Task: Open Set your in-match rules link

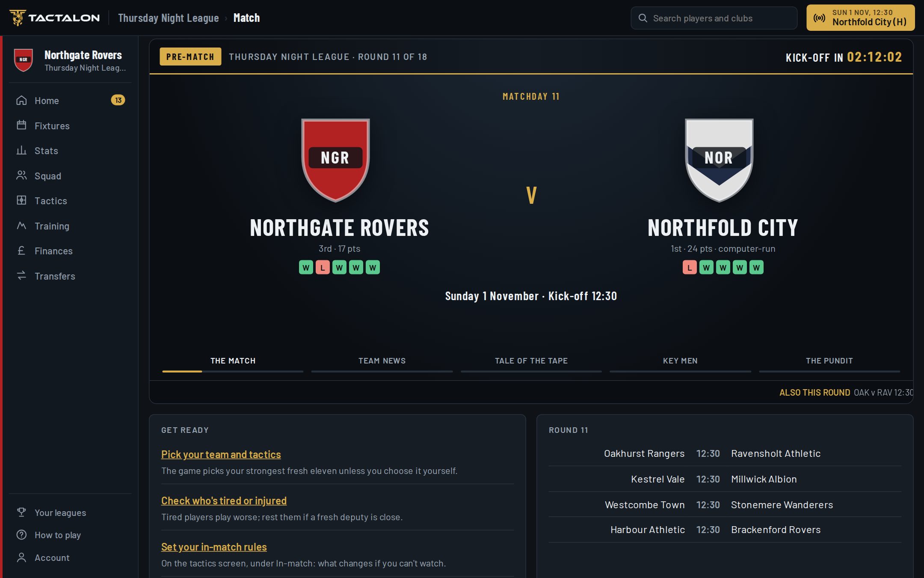Action: pyautogui.click(x=214, y=547)
